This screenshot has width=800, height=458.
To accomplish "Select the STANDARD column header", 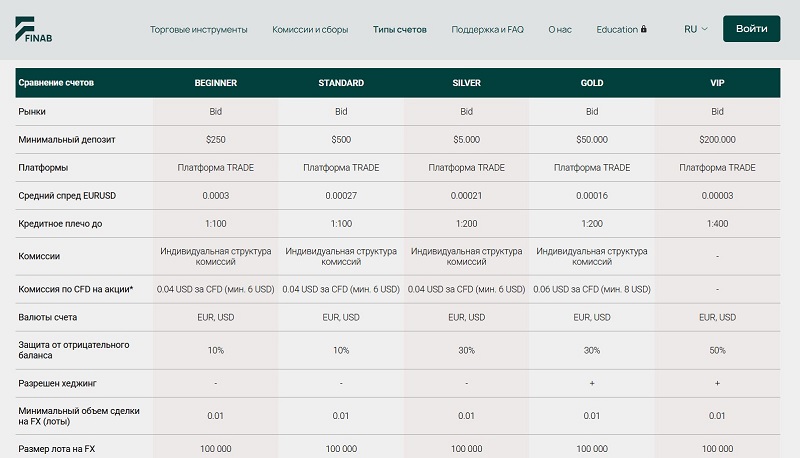I will point(341,83).
